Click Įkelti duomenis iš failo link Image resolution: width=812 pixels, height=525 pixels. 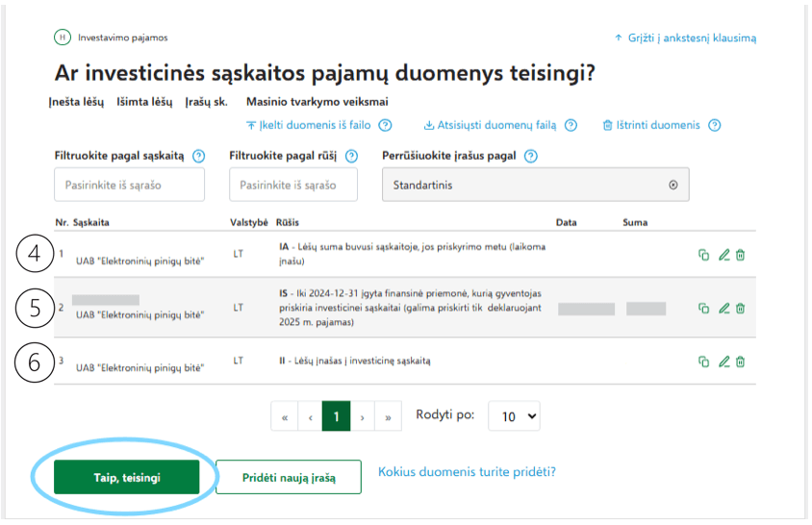309,125
